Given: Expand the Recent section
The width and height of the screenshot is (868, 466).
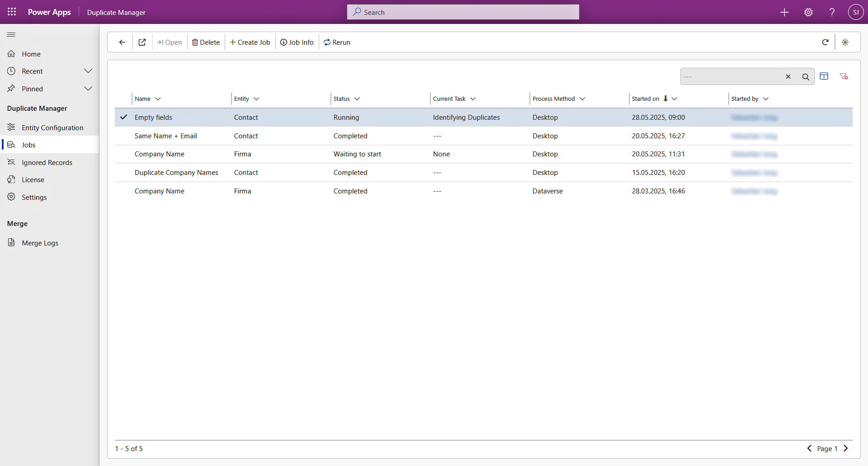Looking at the screenshot, I should (x=88, y=71).
